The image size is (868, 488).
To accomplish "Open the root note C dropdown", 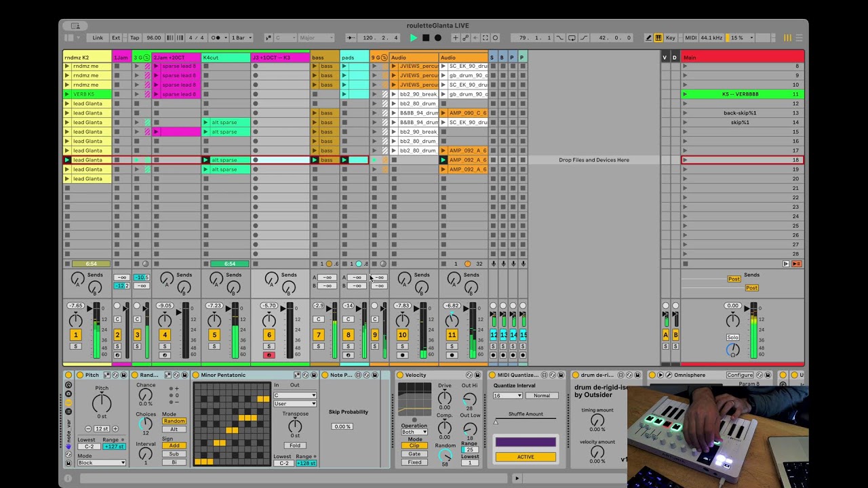I will pos(285,38).
